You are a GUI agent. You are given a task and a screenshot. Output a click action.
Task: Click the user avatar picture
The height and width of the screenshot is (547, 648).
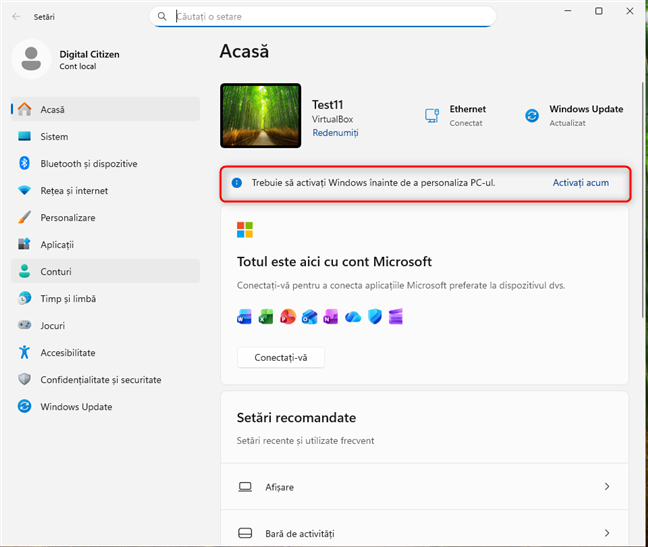pyautogui.click(x=31, y=59)
